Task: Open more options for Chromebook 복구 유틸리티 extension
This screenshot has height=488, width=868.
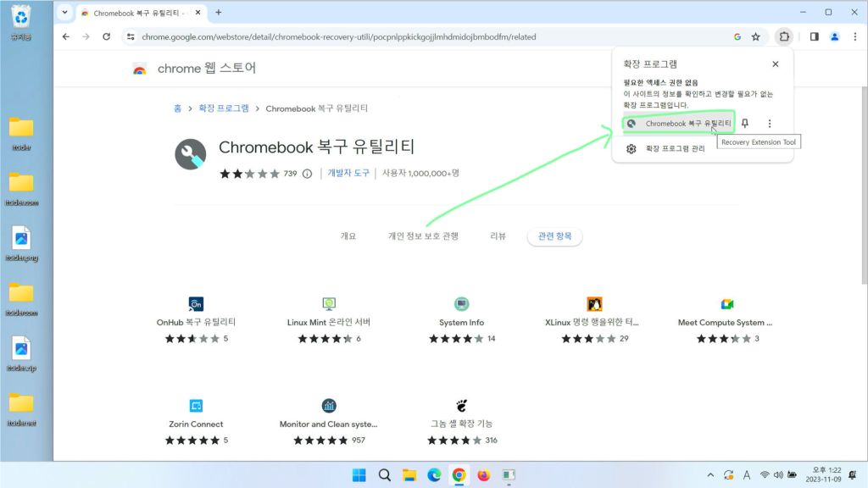Action: point(770,124)
